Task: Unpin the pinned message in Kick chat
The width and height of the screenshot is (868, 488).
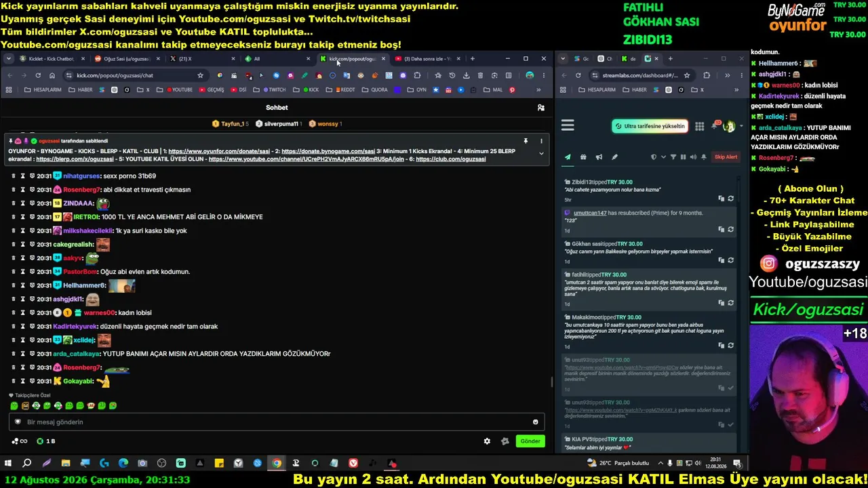Action: 526,141
